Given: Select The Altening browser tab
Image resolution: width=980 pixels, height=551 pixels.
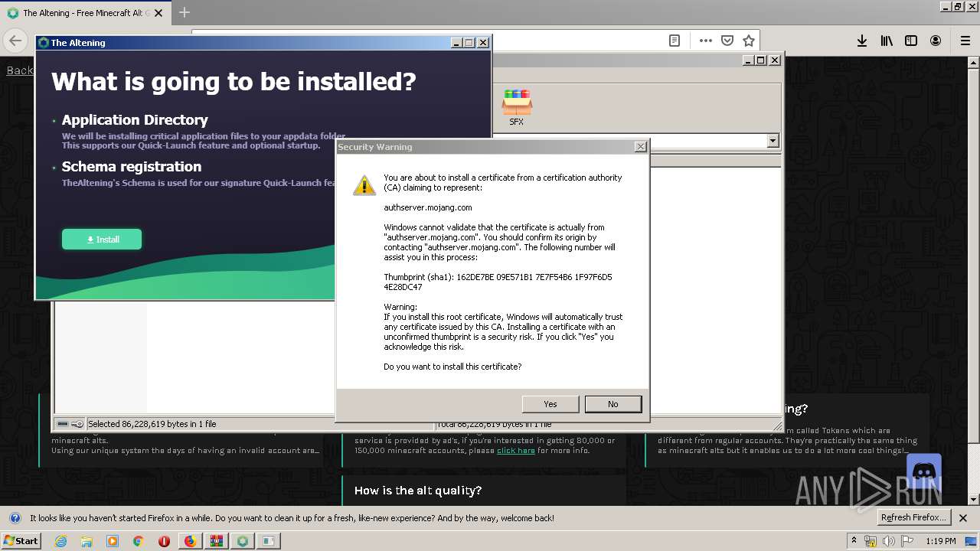Looking at the screenshot, I should tap(84, 13).
